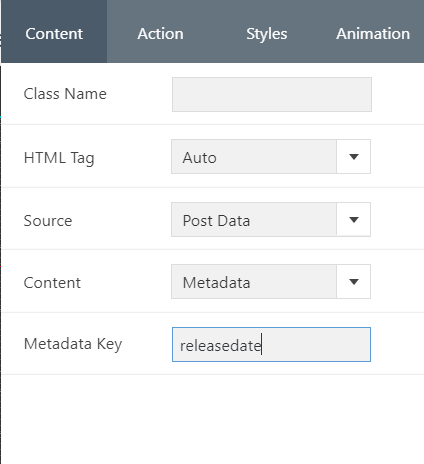The height and width of the screenshot is (464, 424).
Task: Focus the Metadata Key field with releasedate
Action: 271,344
